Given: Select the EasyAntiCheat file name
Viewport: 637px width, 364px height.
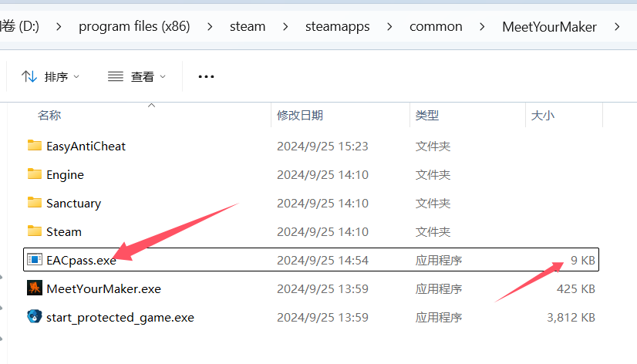Looking at the screenshot, I should 86,147.
